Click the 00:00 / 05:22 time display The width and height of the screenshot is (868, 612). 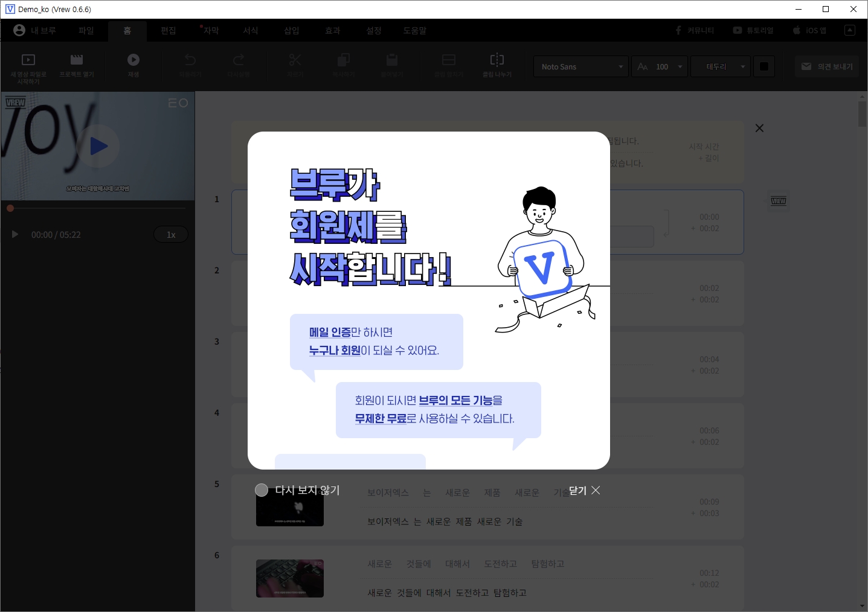pyautogui.click(x=56, y=235)
